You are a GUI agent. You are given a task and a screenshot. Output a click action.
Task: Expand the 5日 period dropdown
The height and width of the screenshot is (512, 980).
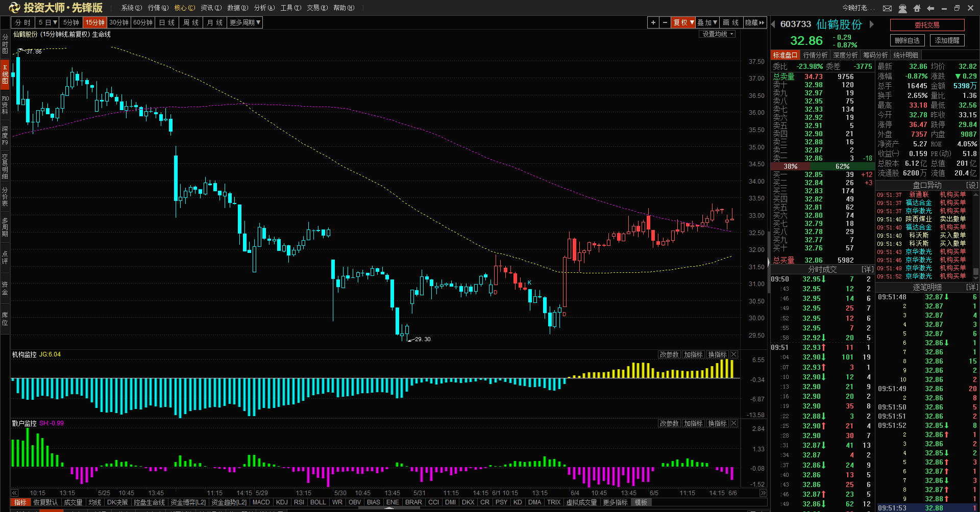(47, 22)
